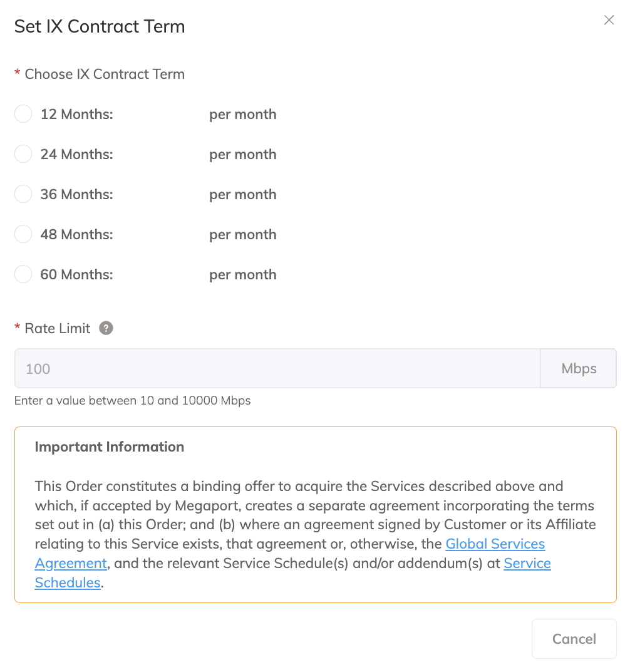Click the Important Information heading

click(109, 447)
